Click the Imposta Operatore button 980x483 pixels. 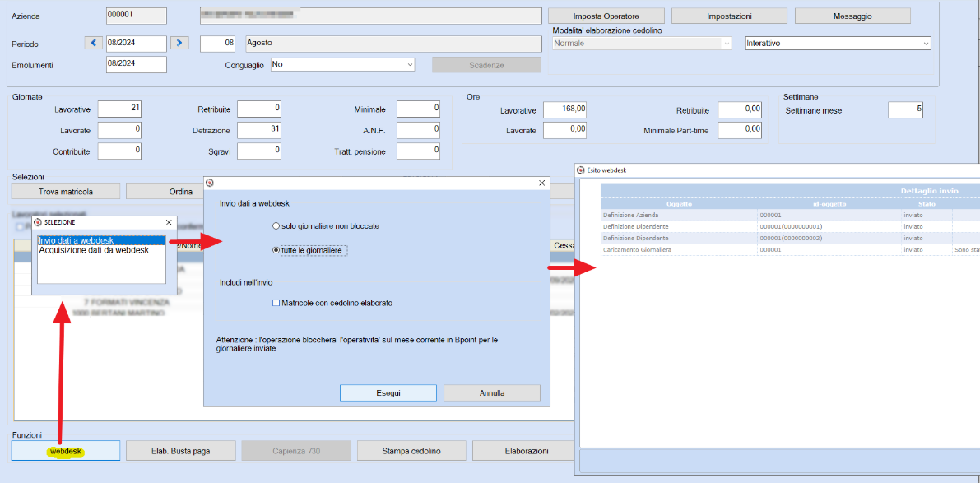point(606,16)
